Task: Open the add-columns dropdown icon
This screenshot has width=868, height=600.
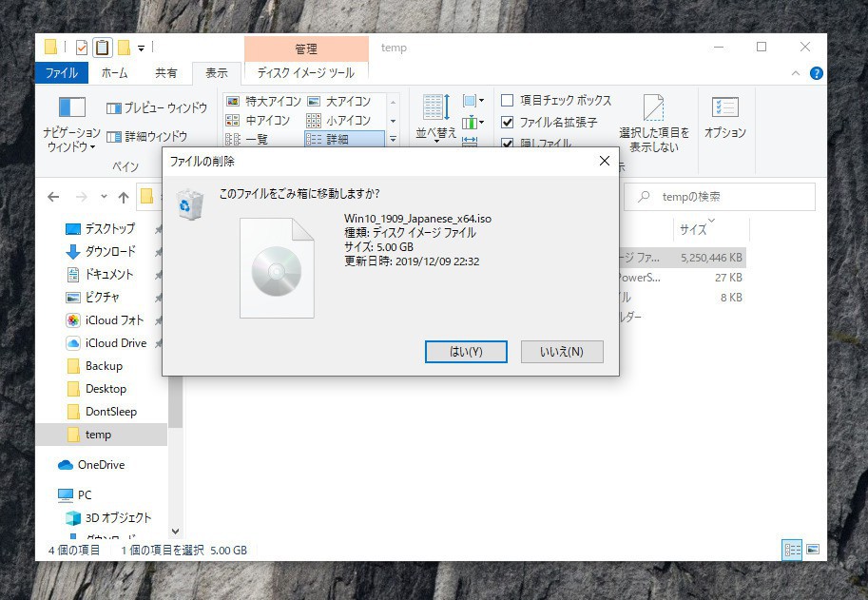Action: 473,122
